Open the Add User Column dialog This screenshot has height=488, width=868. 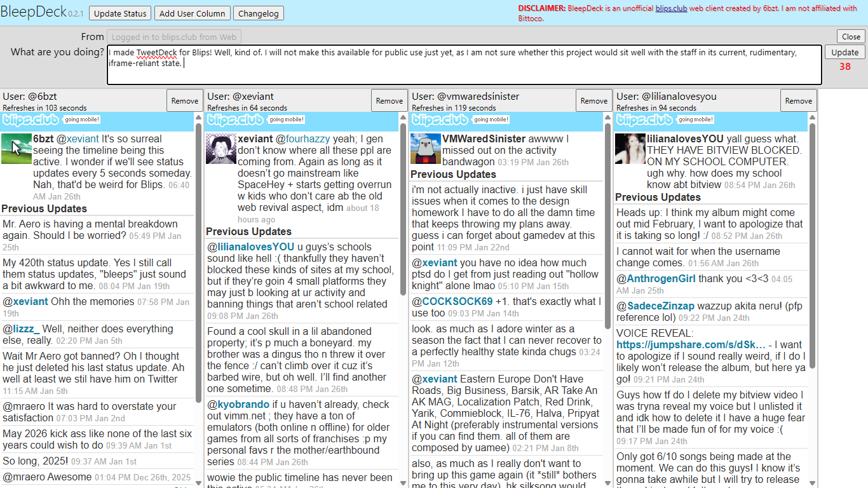pos(192,13)
